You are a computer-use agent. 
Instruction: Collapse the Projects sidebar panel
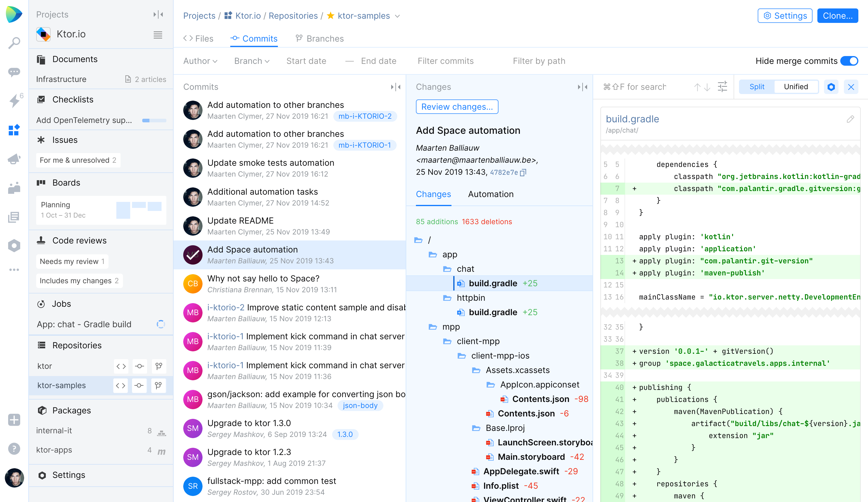[x=158, y=14]
